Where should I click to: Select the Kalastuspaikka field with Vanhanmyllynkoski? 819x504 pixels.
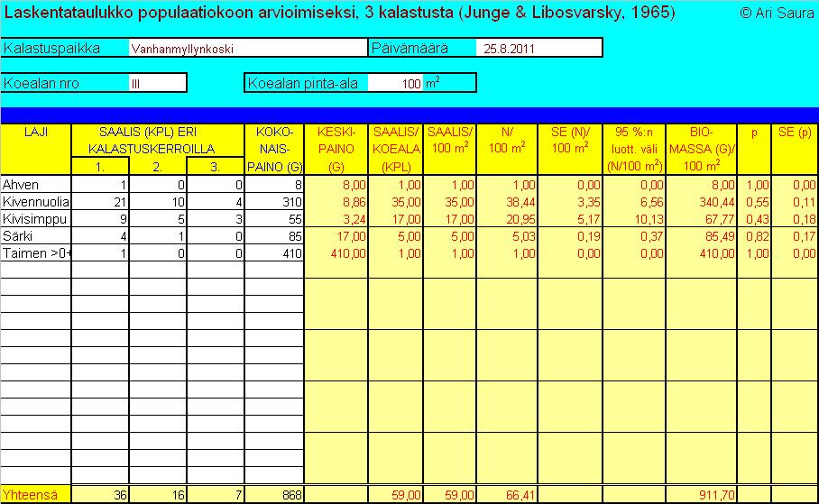click(x=248, y=49)
